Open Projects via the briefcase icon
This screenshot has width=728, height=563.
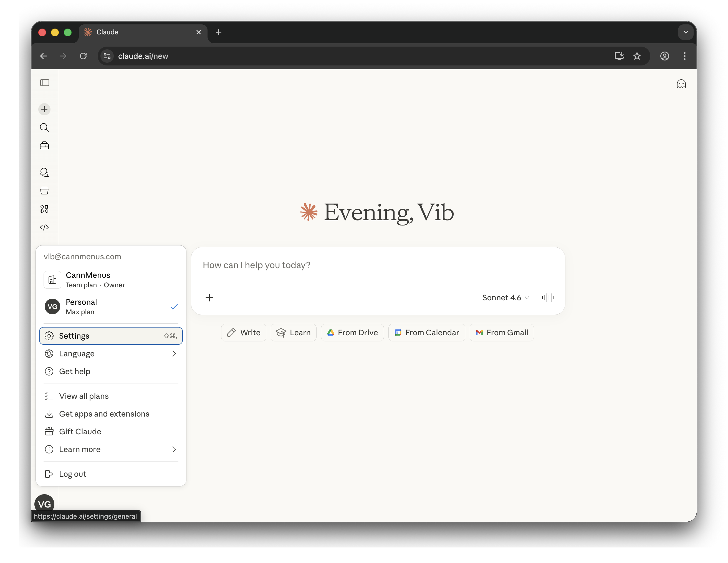pos(44,146)
